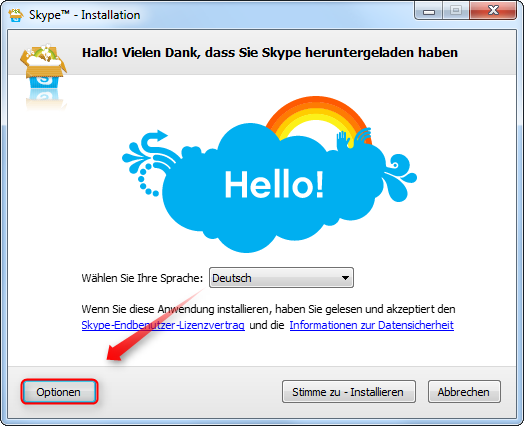Viewport: 524px width, 426px height.
Task: Click the Skype box icon in header
Action: pyautogui.click(x=43, y=66)
